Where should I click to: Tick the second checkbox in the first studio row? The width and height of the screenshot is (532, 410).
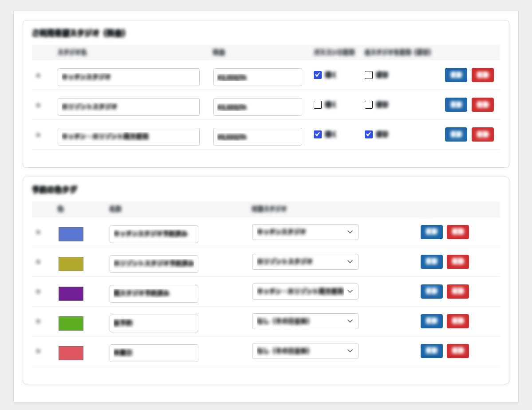click(x=368, y=75)
